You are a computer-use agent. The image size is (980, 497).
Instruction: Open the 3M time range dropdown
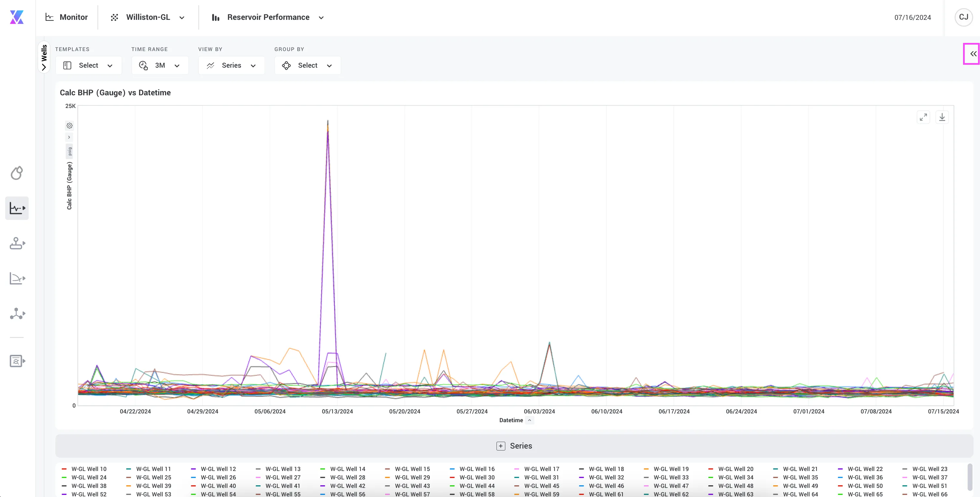[x=160, y=65]
